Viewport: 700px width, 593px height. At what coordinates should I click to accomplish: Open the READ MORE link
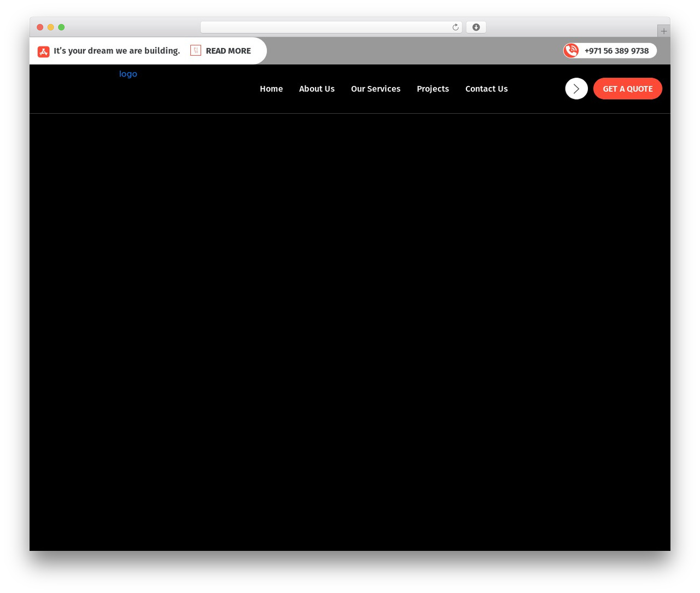[x=228, y=51]
